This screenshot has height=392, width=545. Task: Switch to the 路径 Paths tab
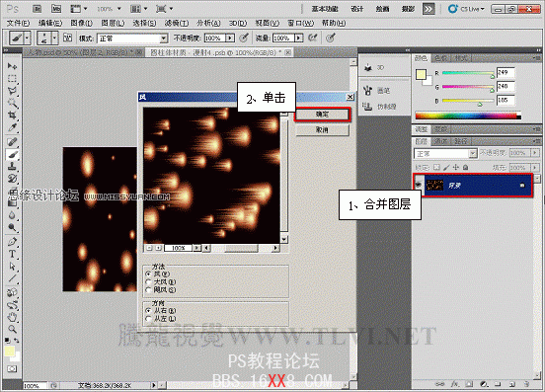pyautogui.click(x=460, y=141)
